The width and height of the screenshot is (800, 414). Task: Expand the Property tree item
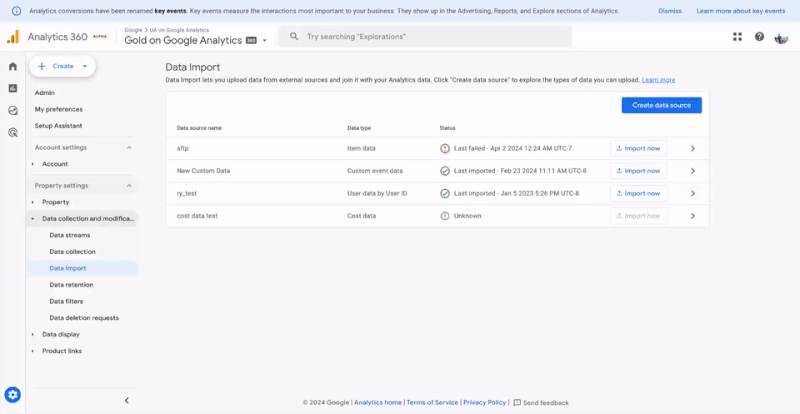pos(33,203)
